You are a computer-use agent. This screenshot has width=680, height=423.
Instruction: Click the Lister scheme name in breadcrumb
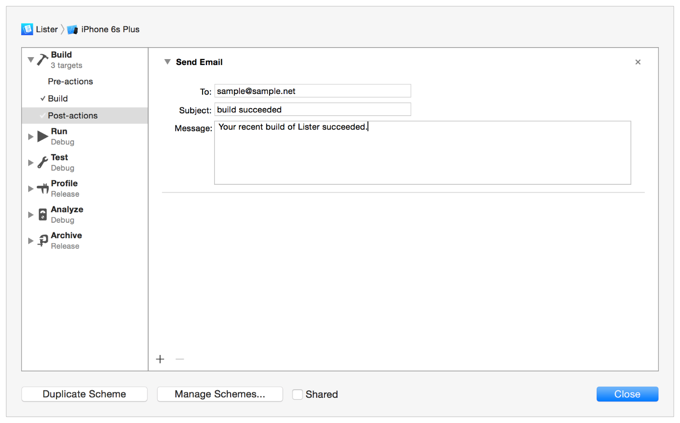tap(47, 29)
